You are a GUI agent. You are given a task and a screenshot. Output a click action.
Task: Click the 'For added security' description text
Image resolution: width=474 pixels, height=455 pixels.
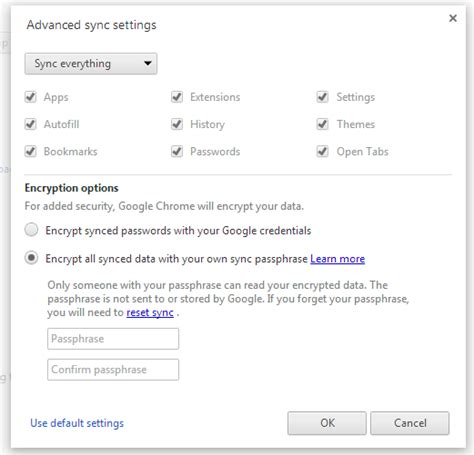pyautogui.click(x=164, y=206)
